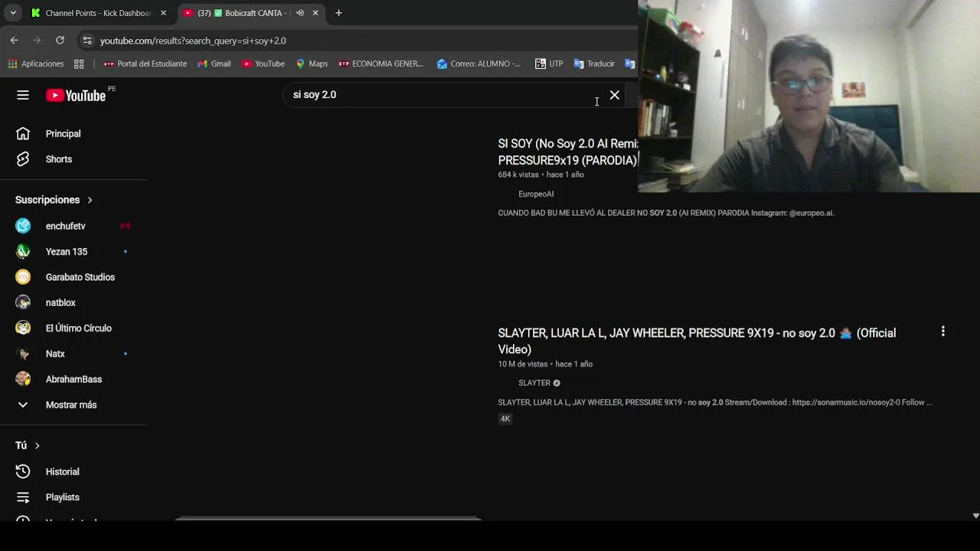Go back in the browser

click(15, 41)
